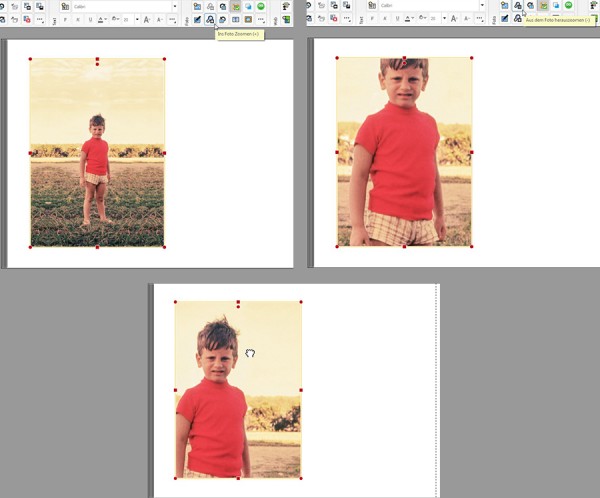The image size is (600, 498).
Task: Open photo edit pencil icon above full-body photo
Action: click(x=197, y=19)
